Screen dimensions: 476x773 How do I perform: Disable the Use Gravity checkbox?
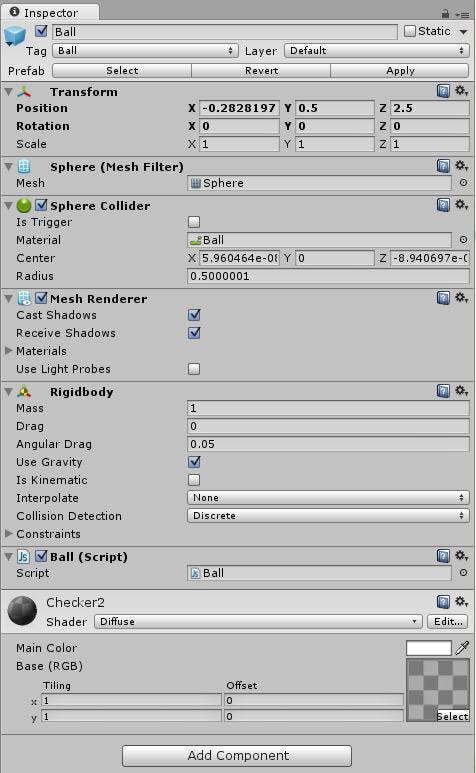tap(194, 462)
